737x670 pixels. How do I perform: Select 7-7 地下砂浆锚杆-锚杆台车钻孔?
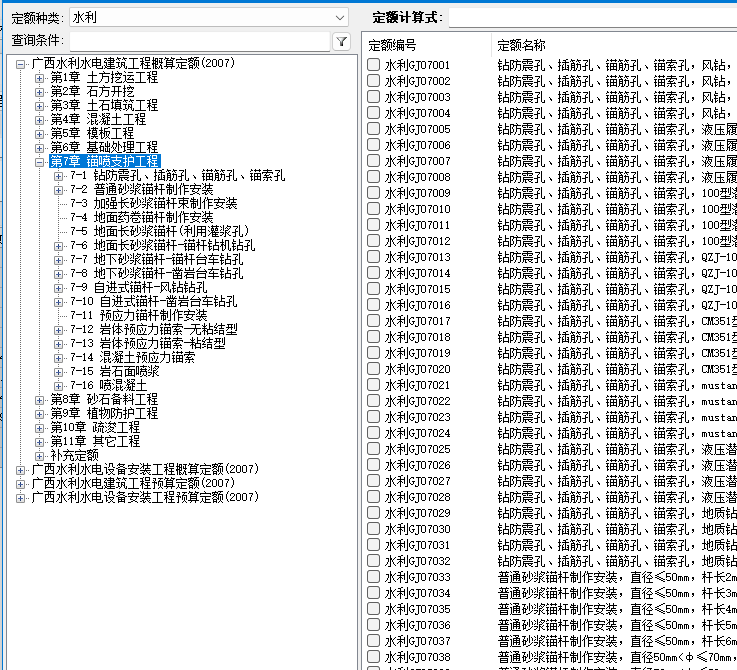pyautogui.click(x=157, y=259)
